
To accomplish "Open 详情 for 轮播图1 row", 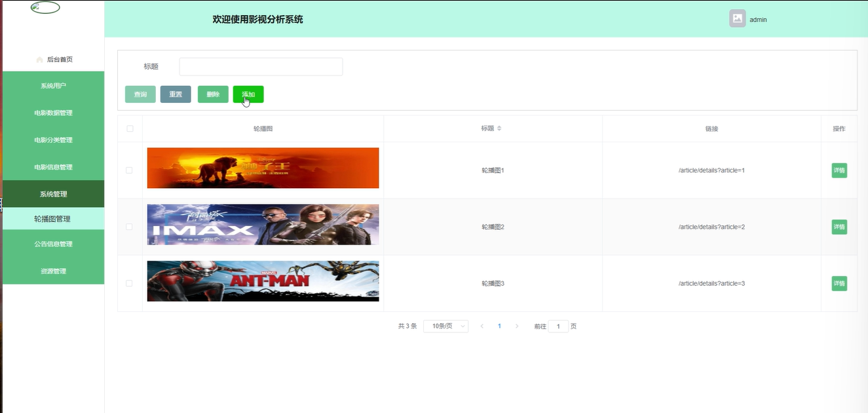I will click(x=839, y=170).
